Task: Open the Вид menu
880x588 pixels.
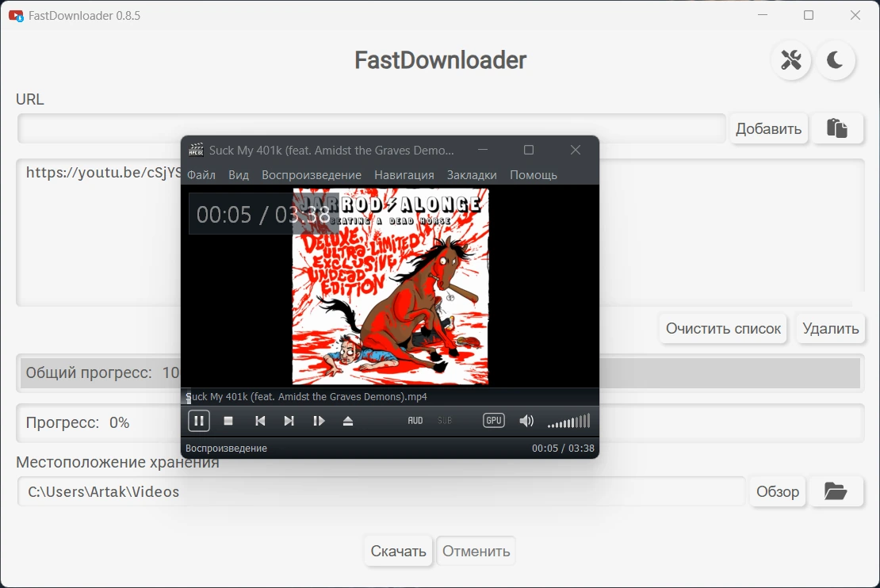Action: [x=239, y=175]
